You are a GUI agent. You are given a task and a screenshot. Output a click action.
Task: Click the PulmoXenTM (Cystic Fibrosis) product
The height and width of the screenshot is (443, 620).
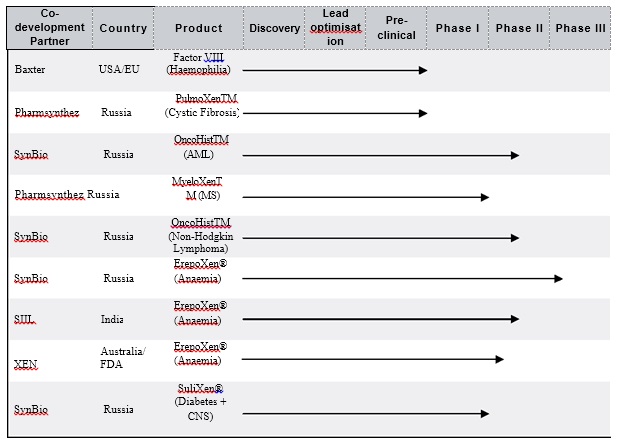206,106
